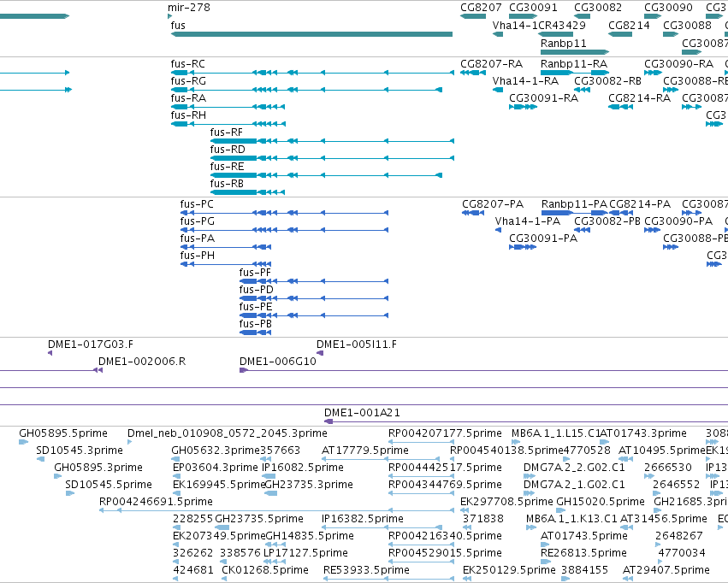Select the fus gene bar
This screenshot has width=728, height=583.
coord(311,34)
